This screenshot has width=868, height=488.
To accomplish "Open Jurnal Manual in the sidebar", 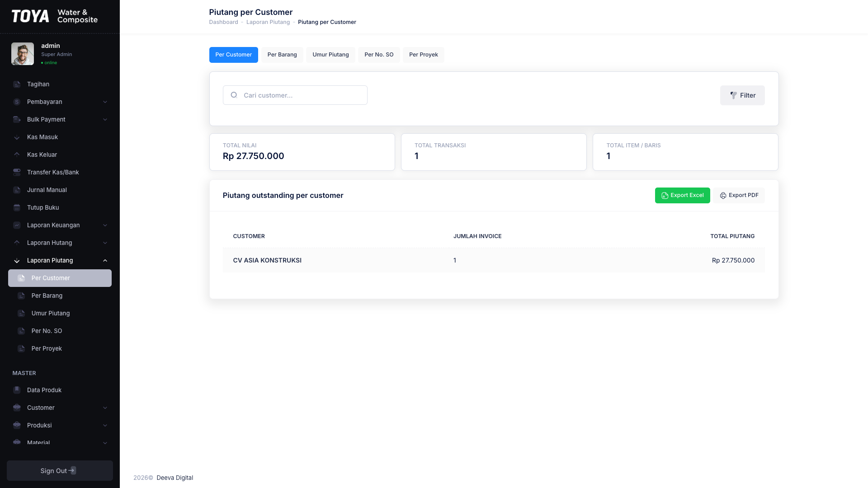I will (x=60, y=190).
